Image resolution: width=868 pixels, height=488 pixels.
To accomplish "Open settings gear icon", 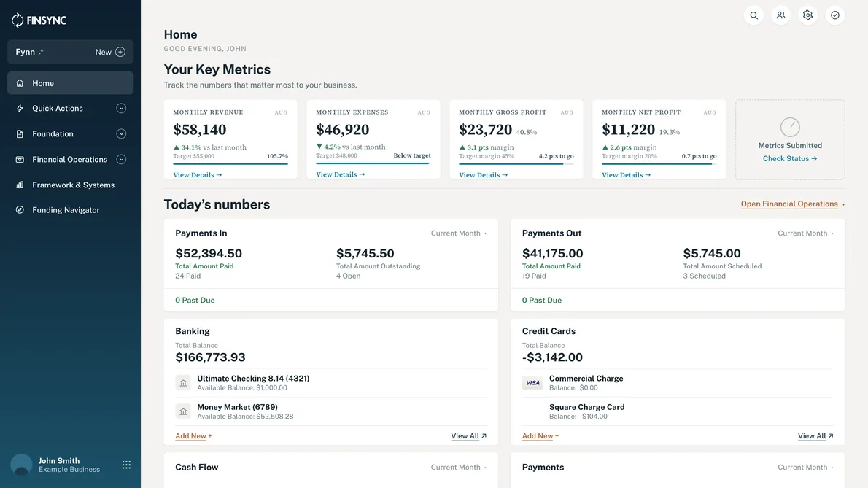I will 808,15.
